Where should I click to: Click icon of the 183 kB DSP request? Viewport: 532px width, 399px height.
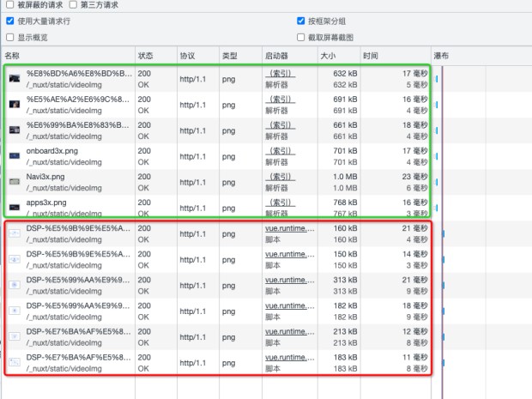coord(15,362)
